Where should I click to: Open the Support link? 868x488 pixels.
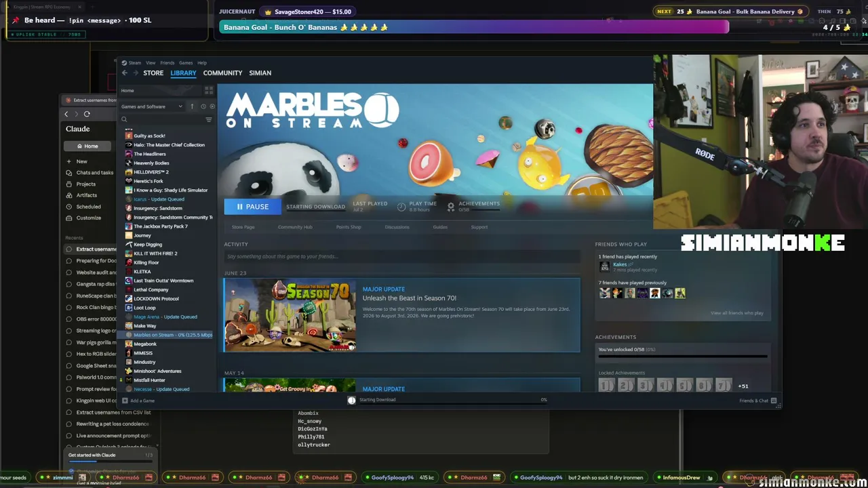[x=479, y=227]
